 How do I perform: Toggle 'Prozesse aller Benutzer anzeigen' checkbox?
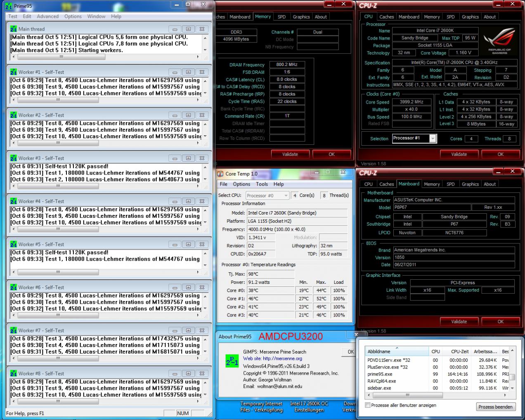367,405
